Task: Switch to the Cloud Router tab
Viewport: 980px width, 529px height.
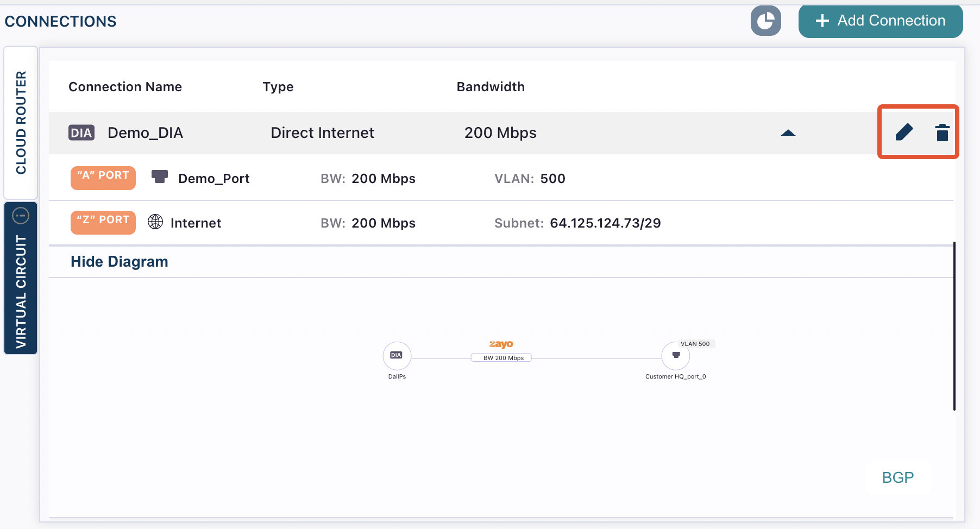Action: tap(21, 123)
